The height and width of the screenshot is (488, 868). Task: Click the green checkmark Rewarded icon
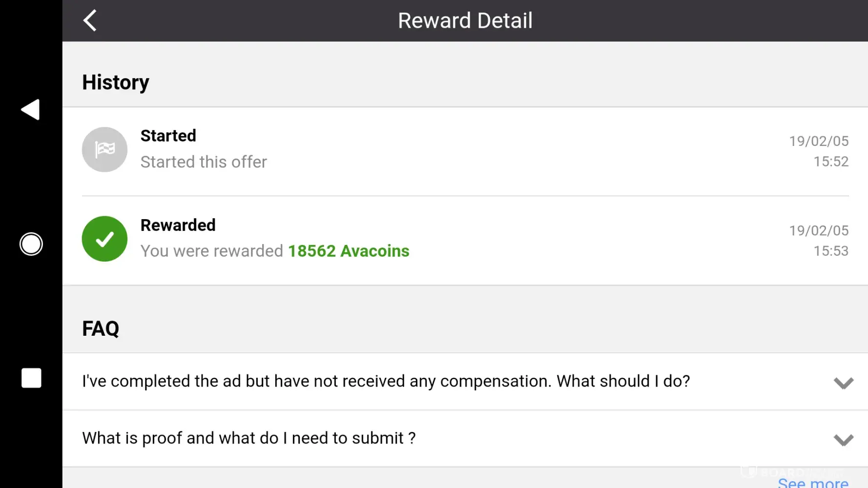[x=104, y=239]
